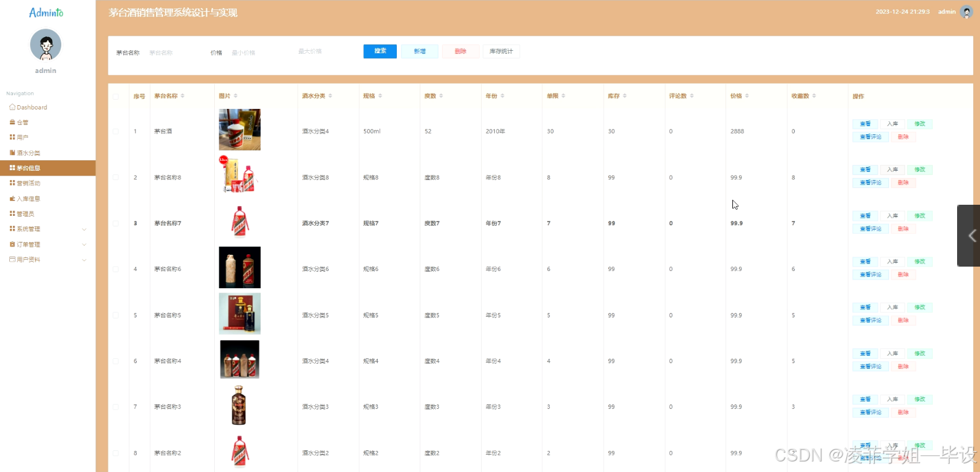The width and height of the screenshot is (980, 472).
Task: Click the Dashboard house icon in sidebar
Action: point(12,107)
